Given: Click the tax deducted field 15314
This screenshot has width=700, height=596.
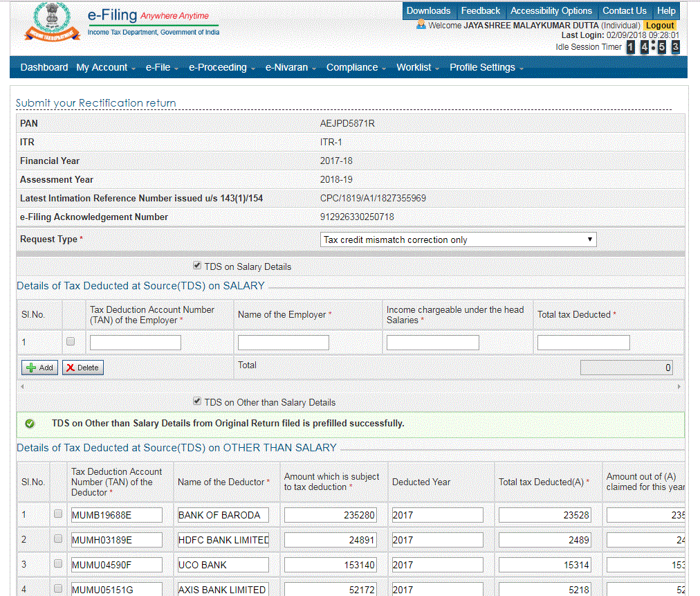Looking at the screenshot, I should pyautogui.click(x=544, y=565).
